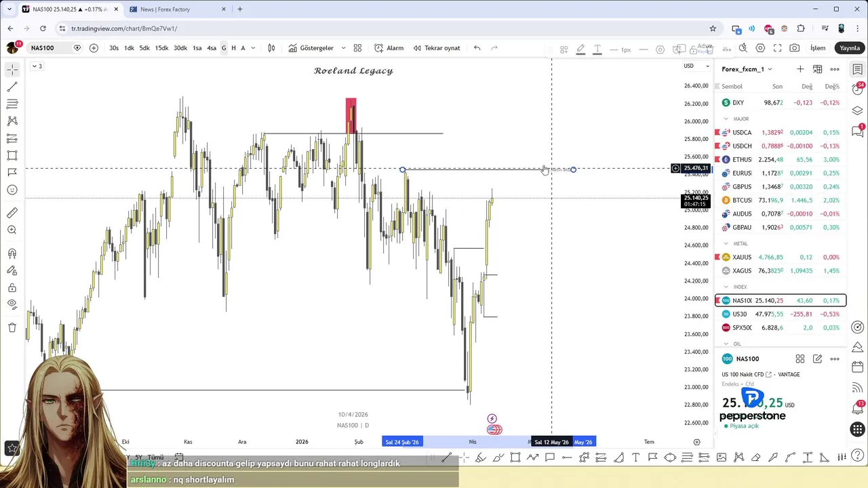Open the patterns drawing tools
868x488 pixels.
tap(12, 121)
